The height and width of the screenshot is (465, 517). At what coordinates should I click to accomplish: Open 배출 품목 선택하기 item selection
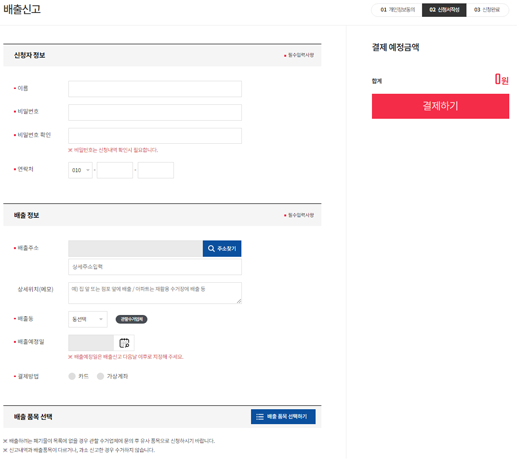point(283,417)
